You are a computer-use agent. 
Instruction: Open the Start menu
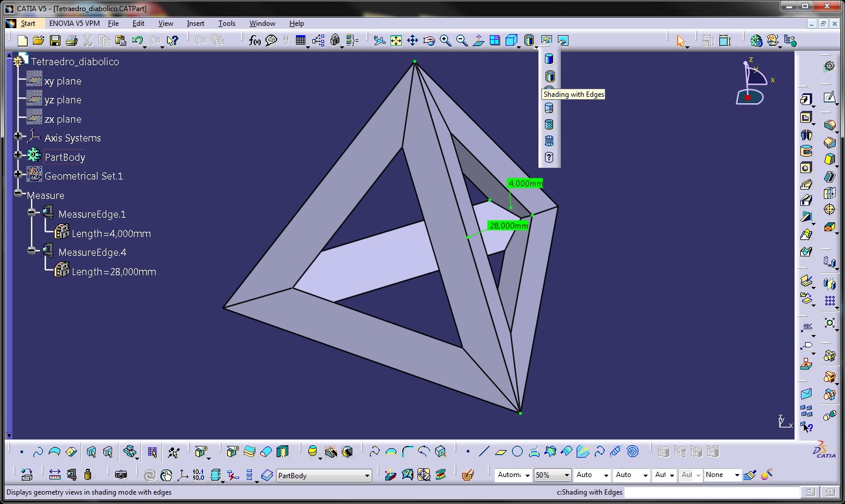tap(28, 23)
